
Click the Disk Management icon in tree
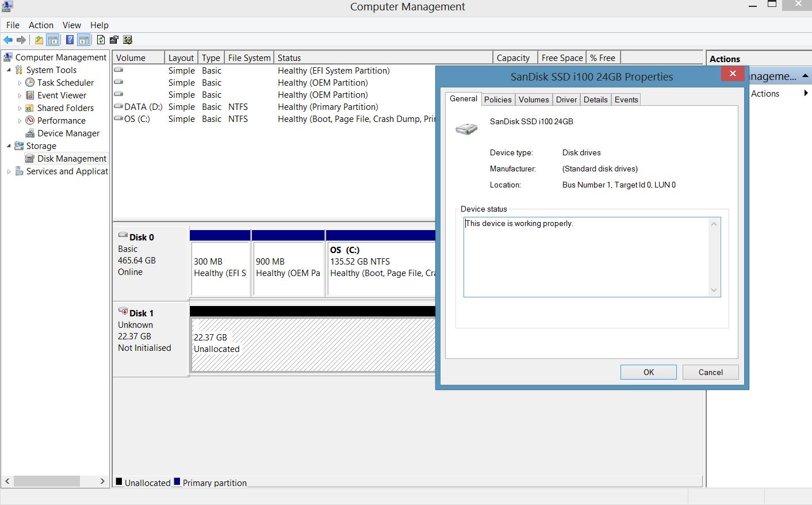(x=30, y=158)
